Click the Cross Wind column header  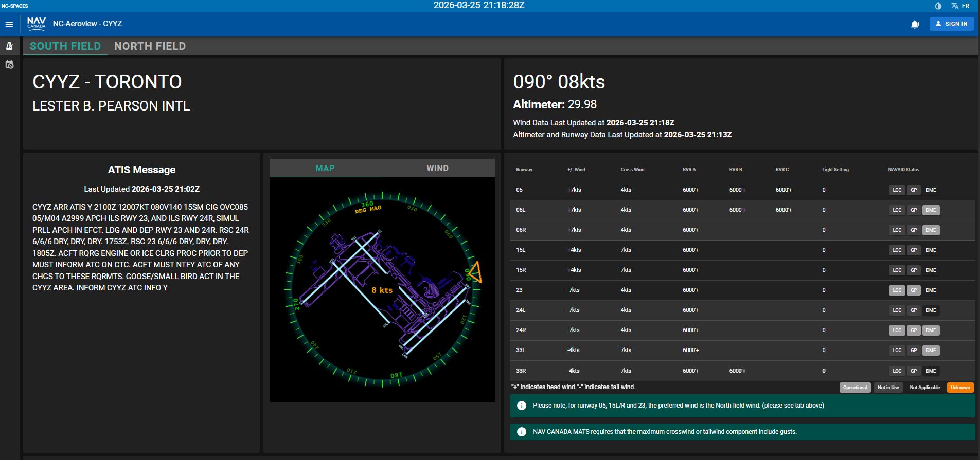[x=632, y=170]
